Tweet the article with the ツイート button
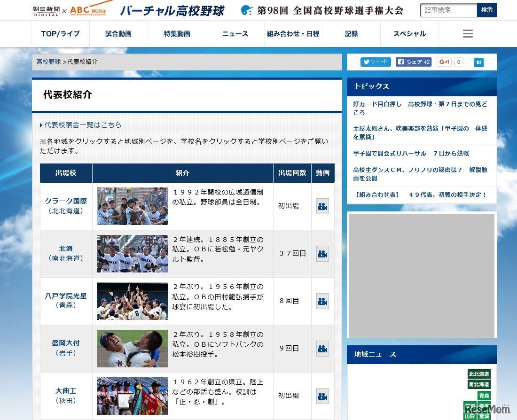 (x=375, y=62)
